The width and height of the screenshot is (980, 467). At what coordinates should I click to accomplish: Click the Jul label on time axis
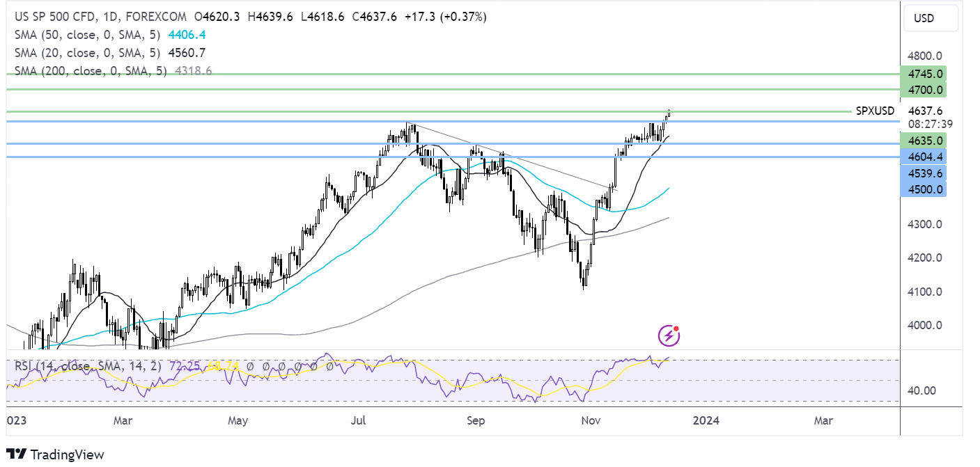pyautogui.click(x=359, y=420)
